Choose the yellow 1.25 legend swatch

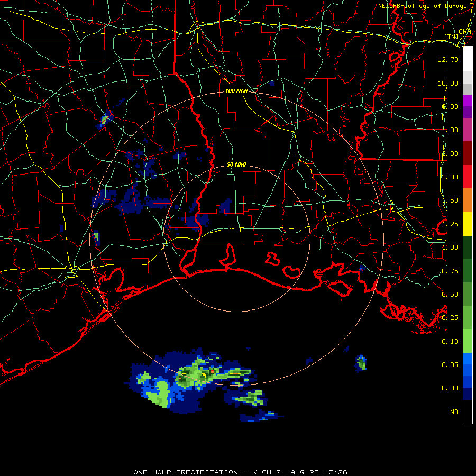[467, 224]
